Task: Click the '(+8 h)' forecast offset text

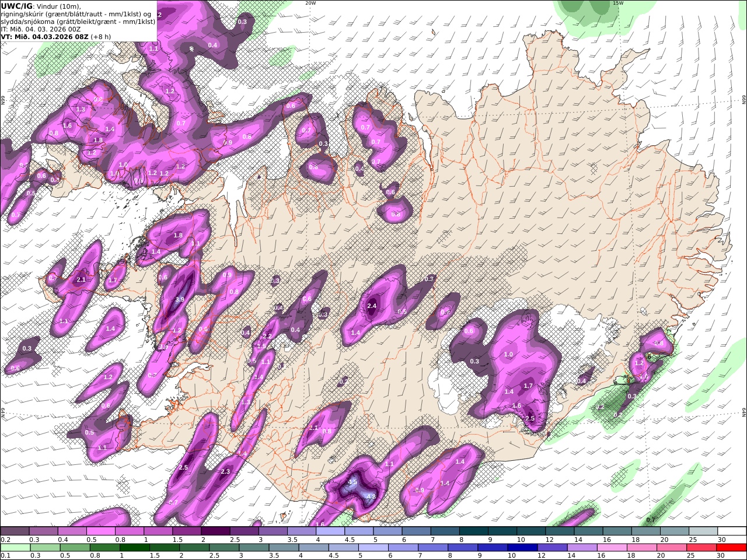Action: click(100, 36)
